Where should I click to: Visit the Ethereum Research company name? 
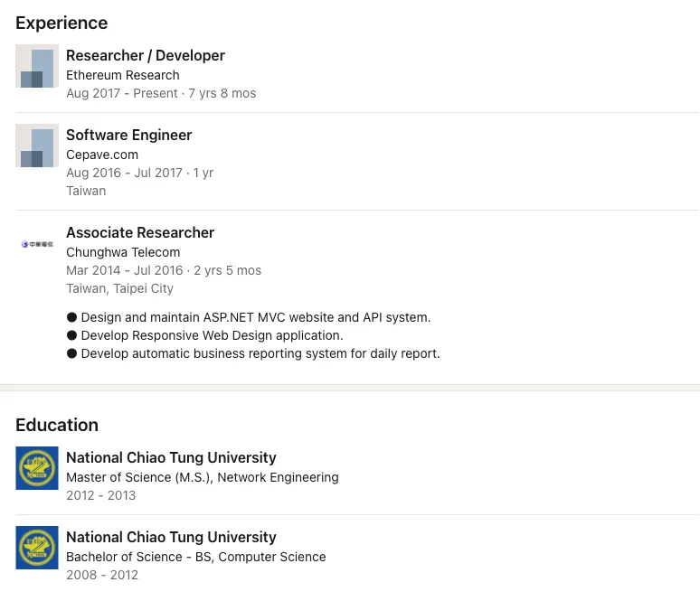[122, 75]
